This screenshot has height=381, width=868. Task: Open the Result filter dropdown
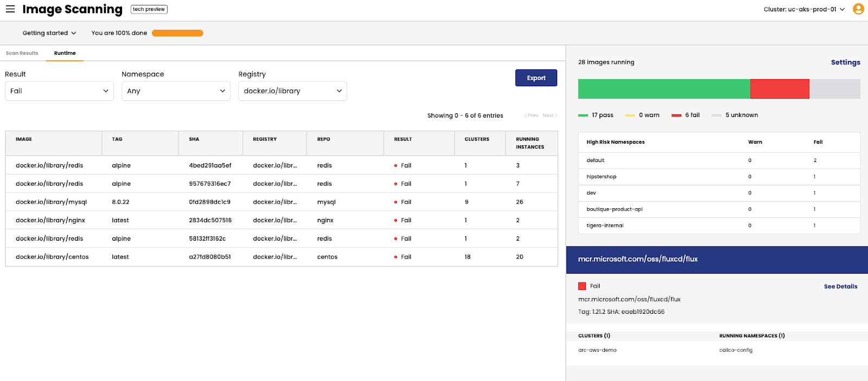59,91
